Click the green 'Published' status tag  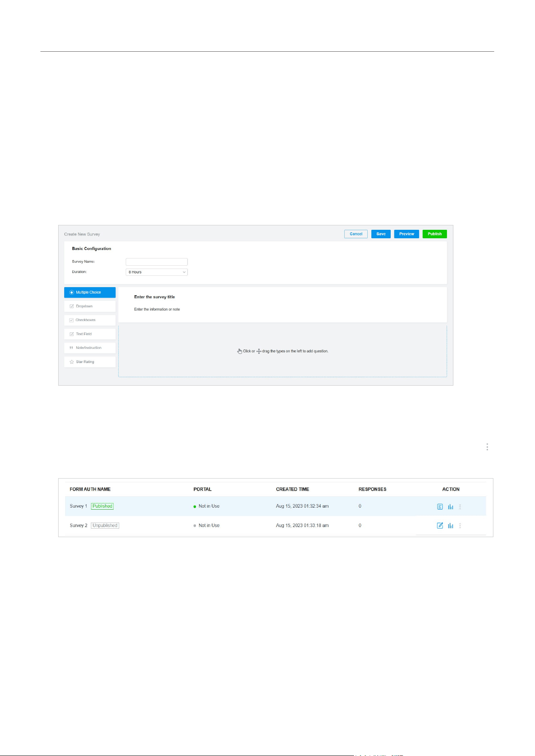pyautogui.click(x=102, y=506)
